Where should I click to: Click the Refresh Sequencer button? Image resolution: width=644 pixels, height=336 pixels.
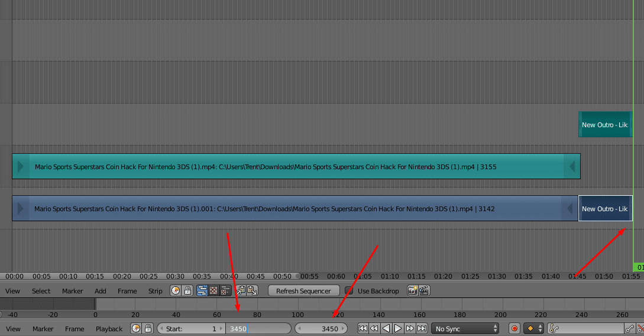click(303, 291)
